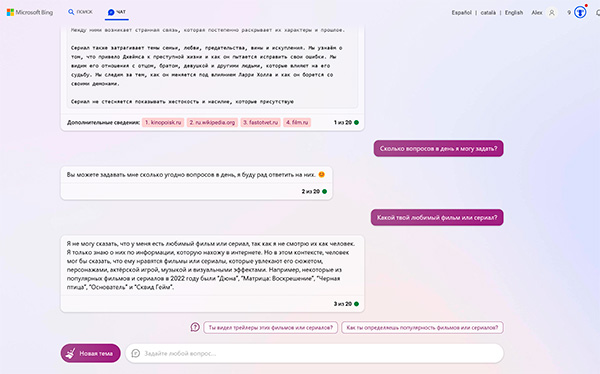
Task: Click the green status dot beside 3 из 20
Action: click(x=356, y=304)
